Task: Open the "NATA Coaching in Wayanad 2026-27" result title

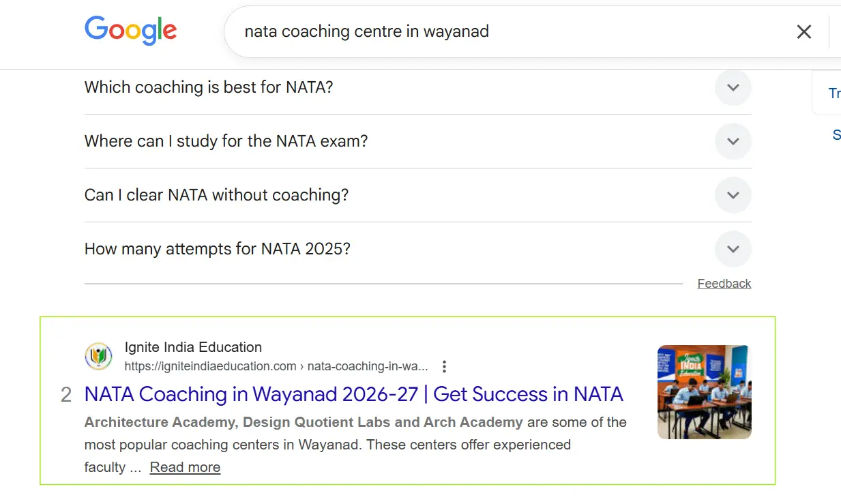Action: (353, 394)
